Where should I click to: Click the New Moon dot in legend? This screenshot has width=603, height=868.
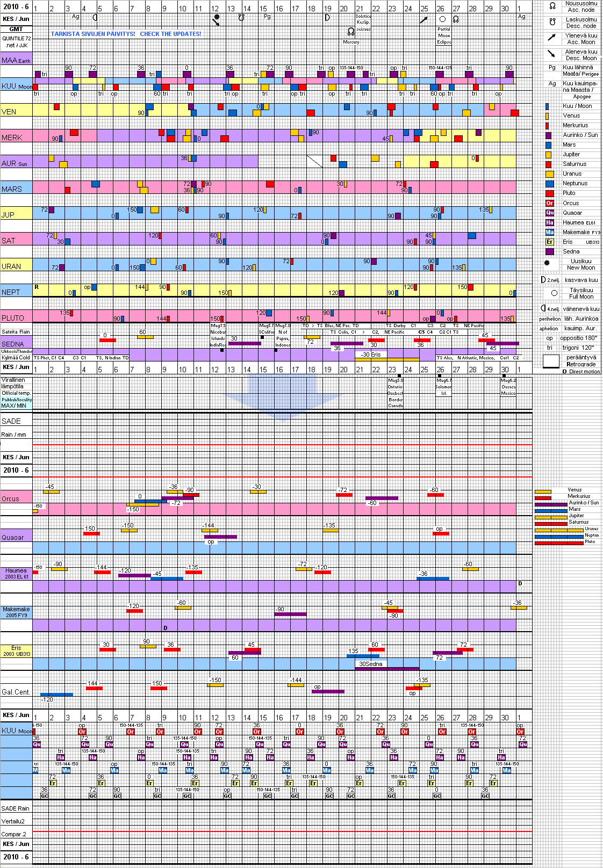point(547,263)
